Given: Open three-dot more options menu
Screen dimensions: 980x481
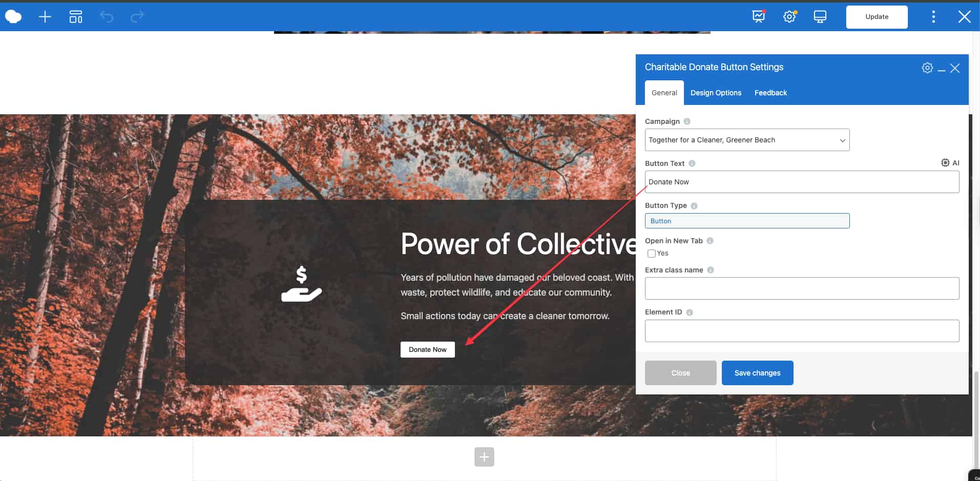Looking at the screenshot, I should 933,17.
